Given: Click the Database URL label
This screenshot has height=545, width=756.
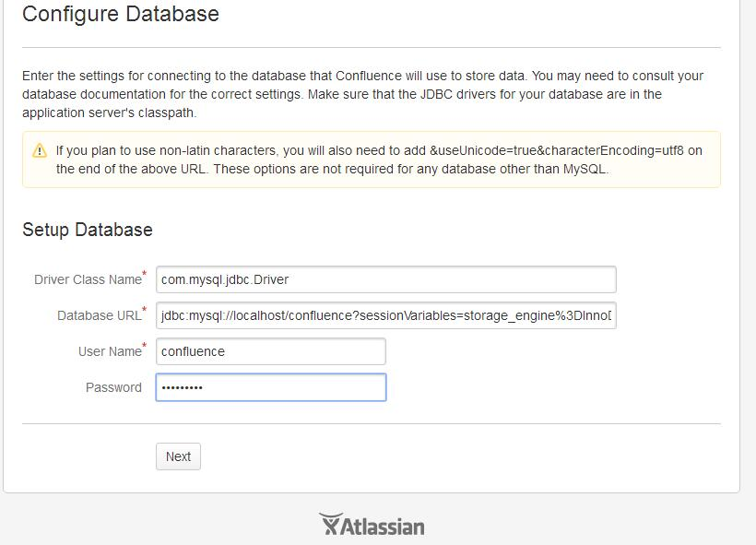Looking at the screenshot, I should coord(100,315).
